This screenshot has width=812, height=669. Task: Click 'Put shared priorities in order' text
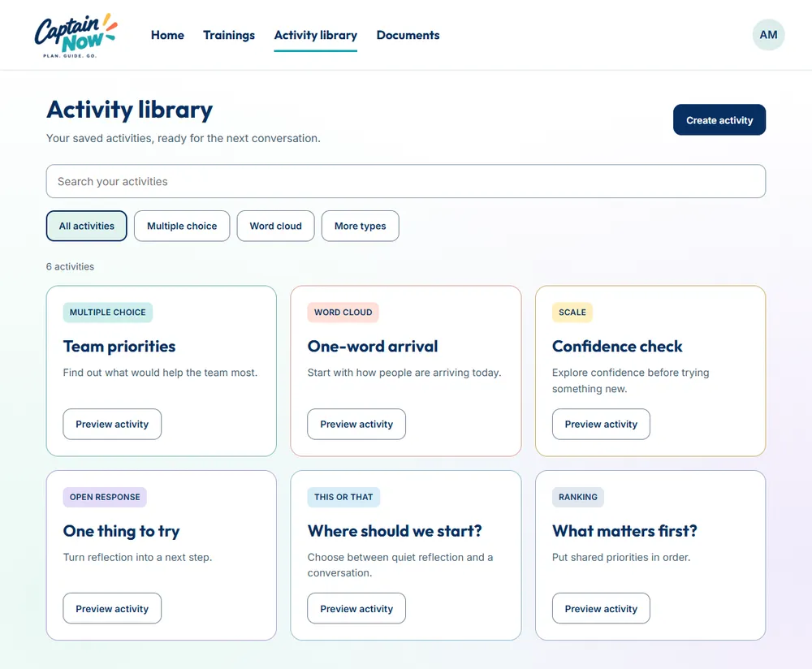coord(621,558)
